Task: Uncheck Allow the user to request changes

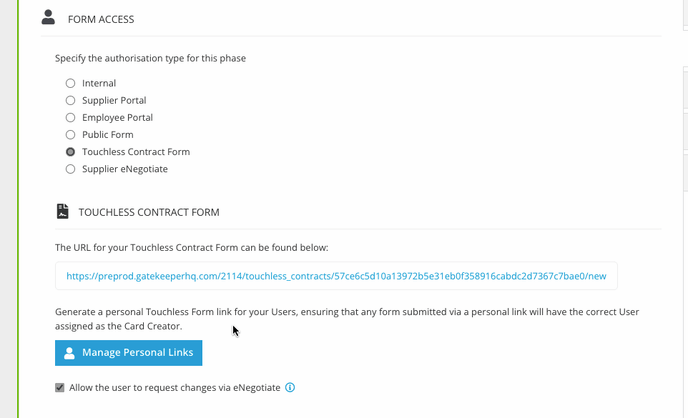Action: tap(60, 387)
